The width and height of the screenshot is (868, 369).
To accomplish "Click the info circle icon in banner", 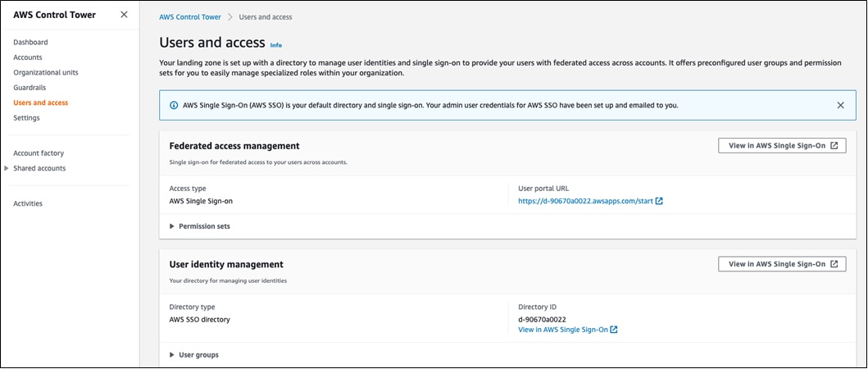I will [174, 105].
